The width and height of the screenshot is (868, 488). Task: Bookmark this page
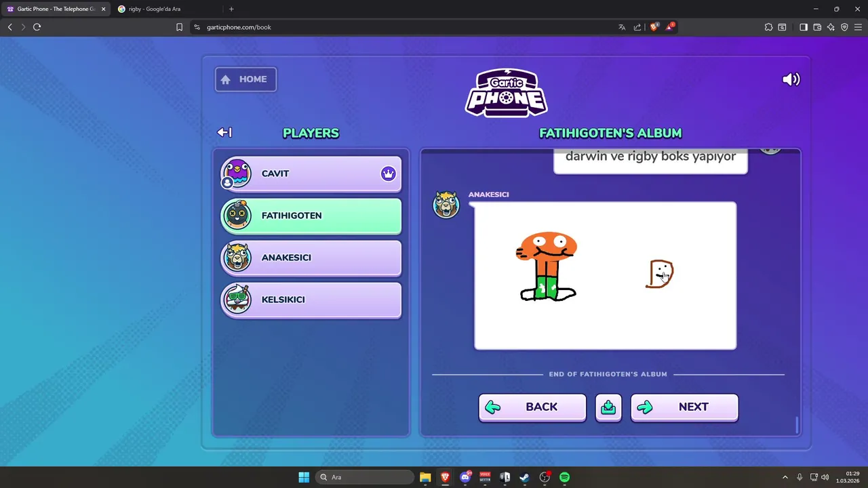click(x=179, y=27)
